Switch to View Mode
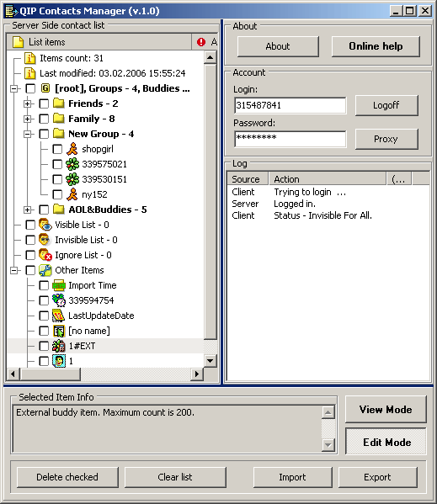Image resolution: width=437 pixels, height=504 pixels. 386,410
